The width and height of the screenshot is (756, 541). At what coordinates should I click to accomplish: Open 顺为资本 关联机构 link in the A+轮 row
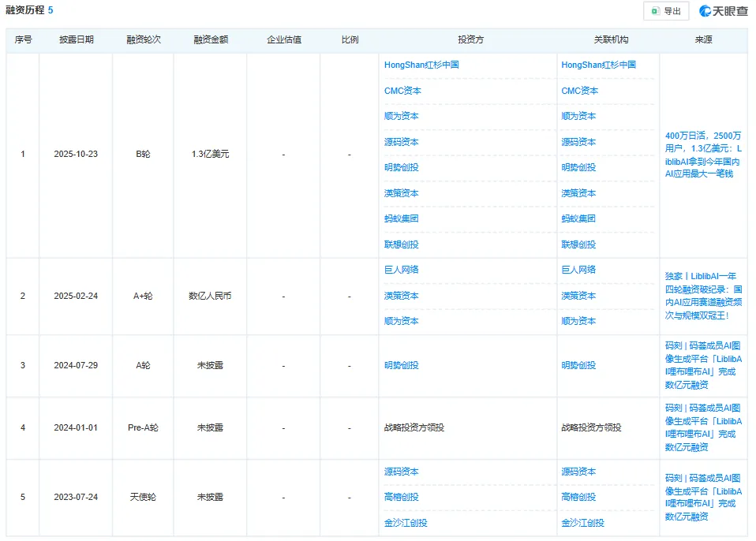click(x=578, y=321)
